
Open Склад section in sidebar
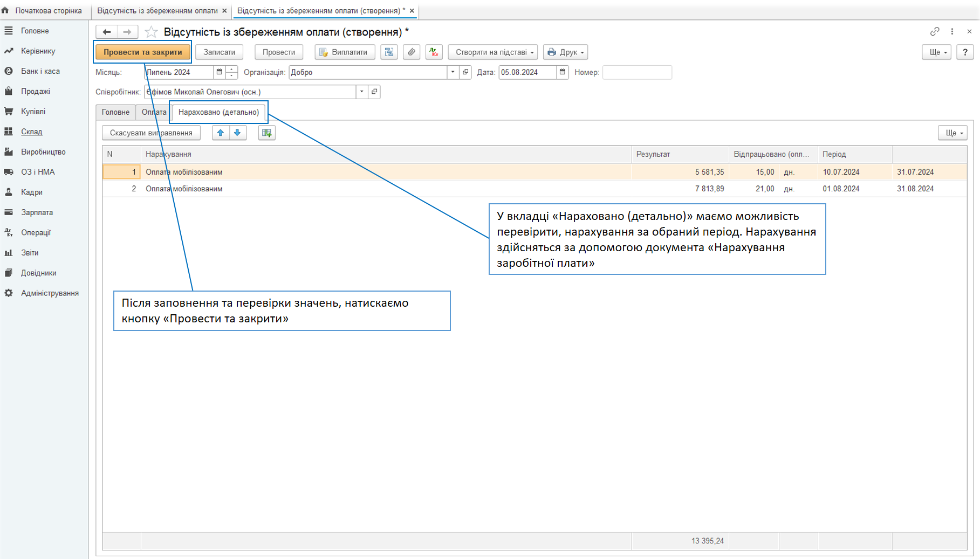coord(31,132)
